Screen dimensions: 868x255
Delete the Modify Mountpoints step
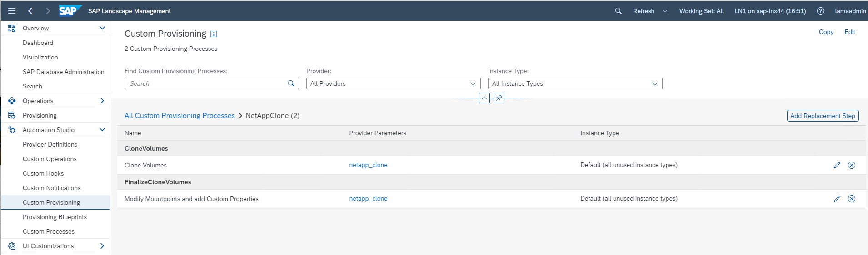851,199
